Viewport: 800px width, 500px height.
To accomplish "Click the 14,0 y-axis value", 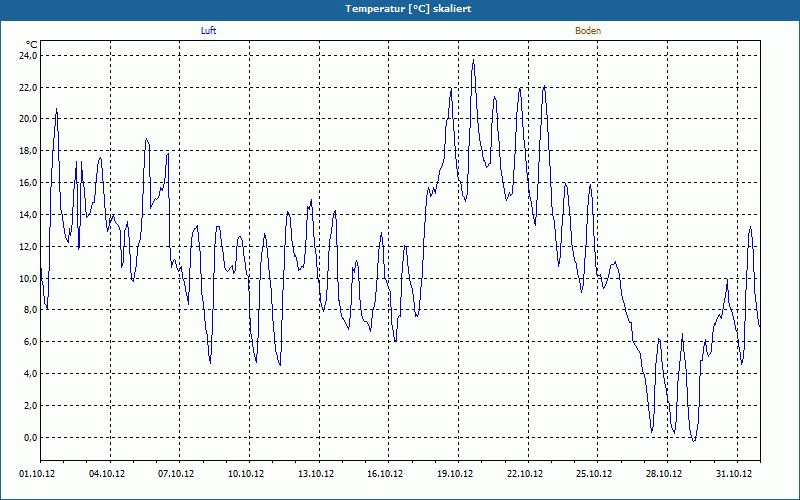I will pyautogui.click(x=28, y=215).
